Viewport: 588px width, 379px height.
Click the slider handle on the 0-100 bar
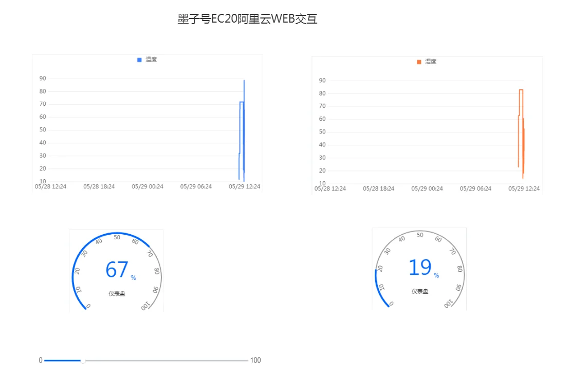click(83, 361)
